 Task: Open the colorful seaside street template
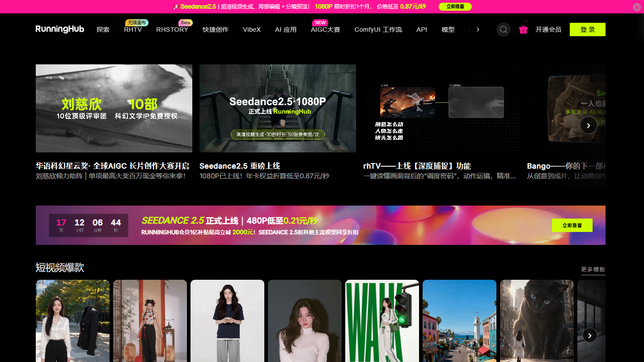point(459,321)
